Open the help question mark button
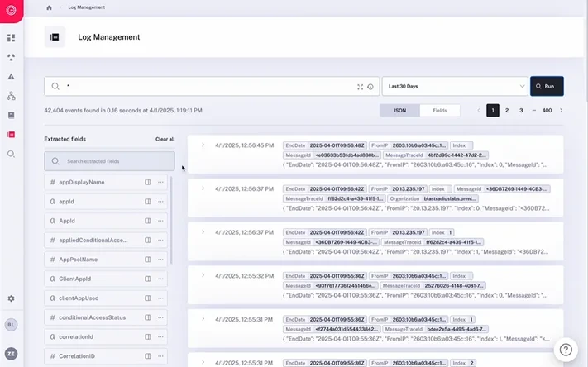 click(x=566, y=350)
